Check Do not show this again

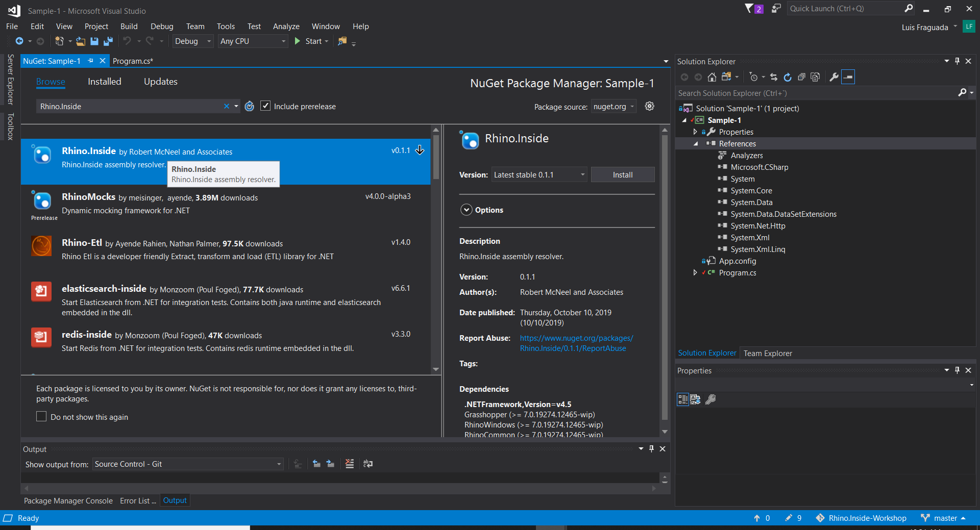pyautogui.click(x=41, y=416)
